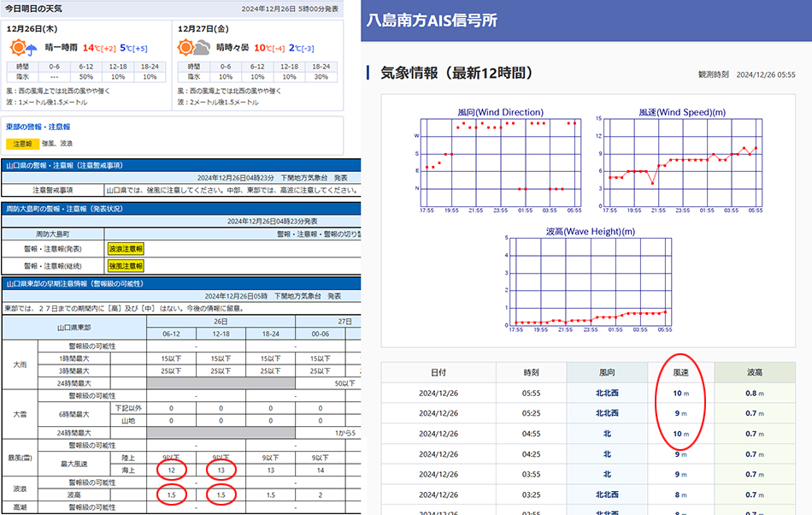Image resolution: width=812 pixels, height=515 pixels.
Task: Click the 時刻 column header
Action: (530, 372)
